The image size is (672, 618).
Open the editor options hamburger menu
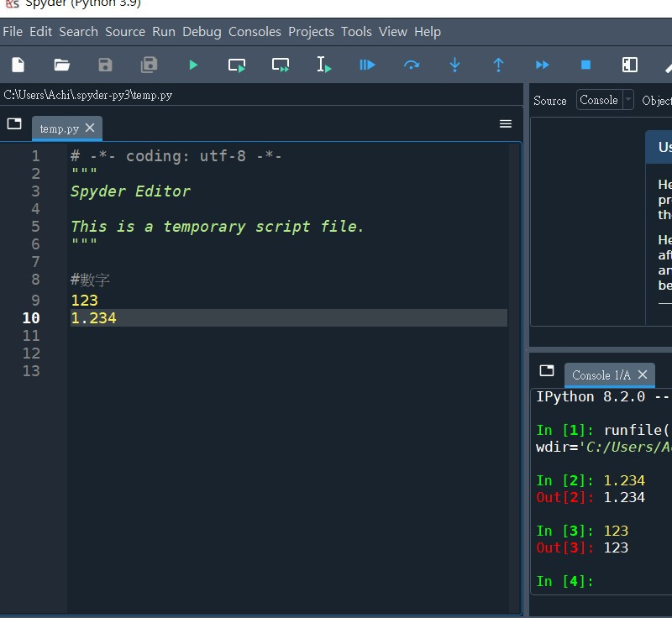point(506,123)
